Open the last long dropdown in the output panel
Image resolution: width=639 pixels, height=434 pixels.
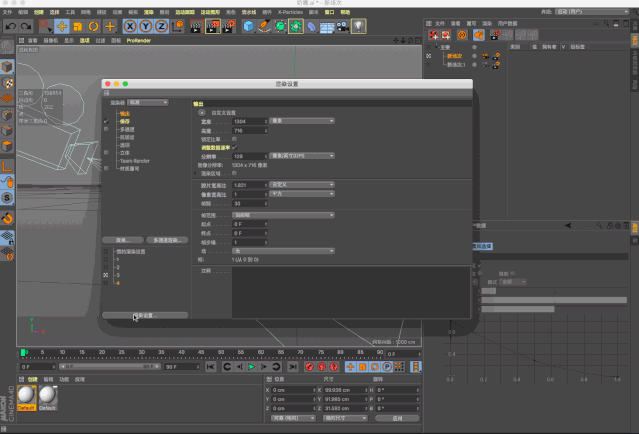(x=283, y=251)
